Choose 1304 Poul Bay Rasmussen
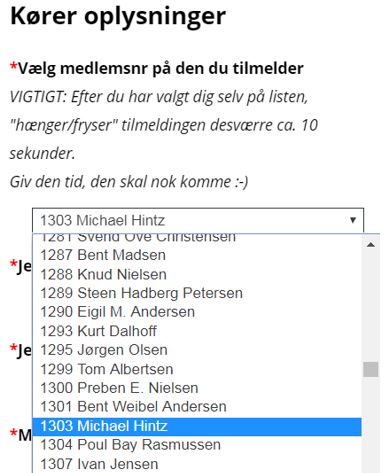The height and width of the screenshot is (473, 390). pos(197,445)
